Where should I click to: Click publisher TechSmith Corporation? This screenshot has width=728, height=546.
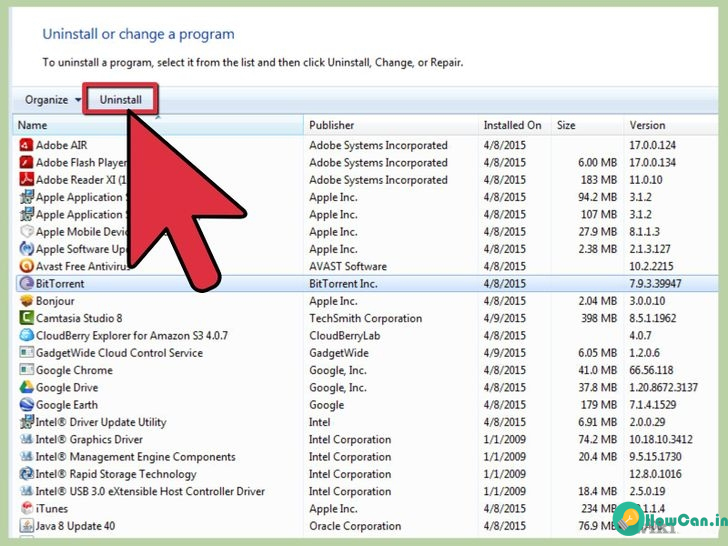[x=365, y=318]
